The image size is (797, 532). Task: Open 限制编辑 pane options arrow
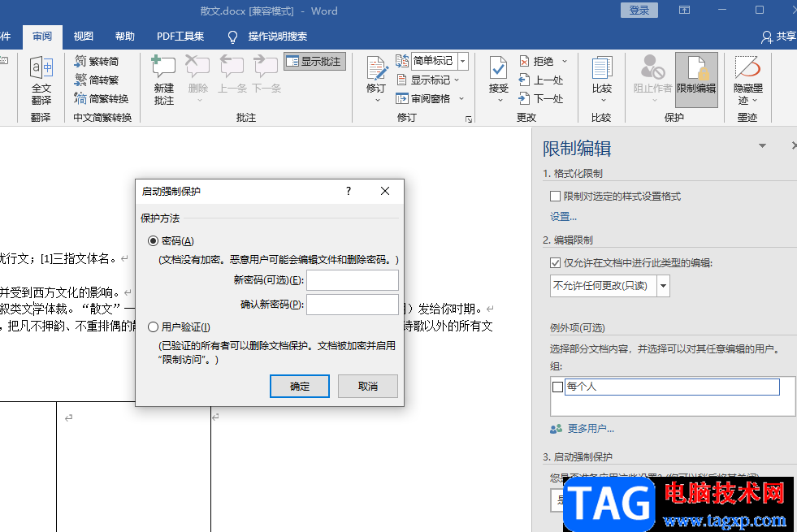pyautogui.click(x=762, y=146)
